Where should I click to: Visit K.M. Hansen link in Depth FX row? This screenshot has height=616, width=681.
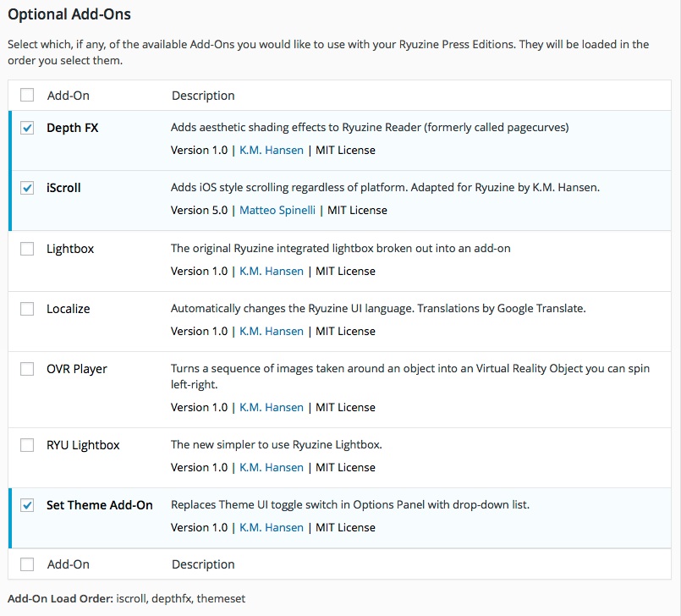tap(271, 150)
